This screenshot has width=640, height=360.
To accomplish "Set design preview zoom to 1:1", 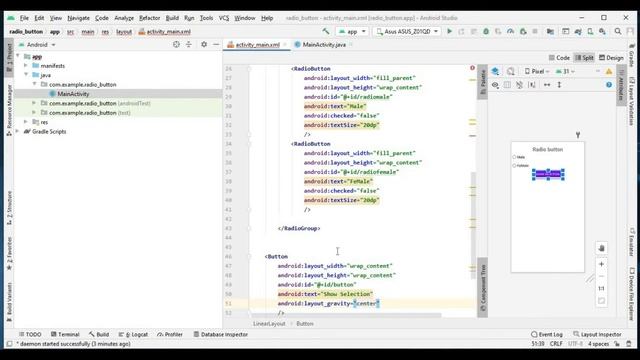I will [x=601, y=289].
